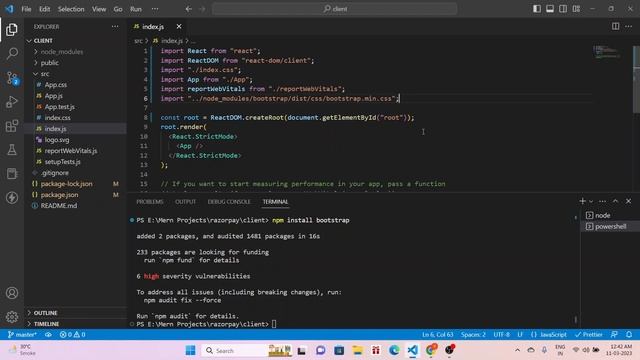Screen dimensions: 640x360
Task: Change UTF-8 encoding in status bar
Action: pyautogui.click(x=501, y=335)
